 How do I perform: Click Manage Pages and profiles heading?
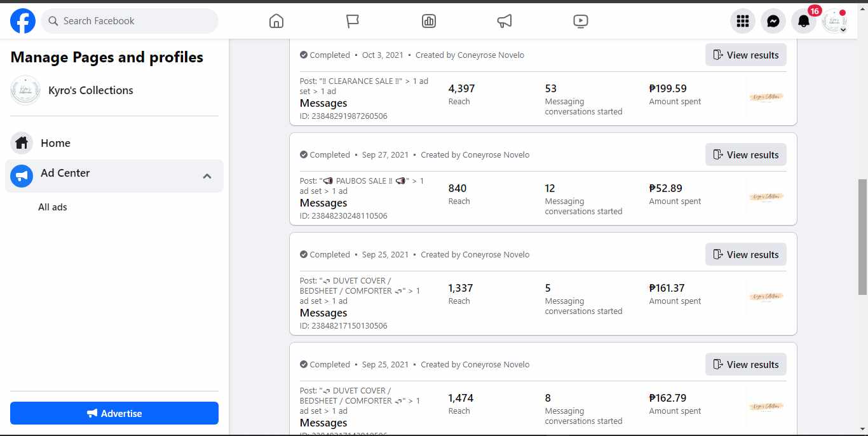(107, 57)
